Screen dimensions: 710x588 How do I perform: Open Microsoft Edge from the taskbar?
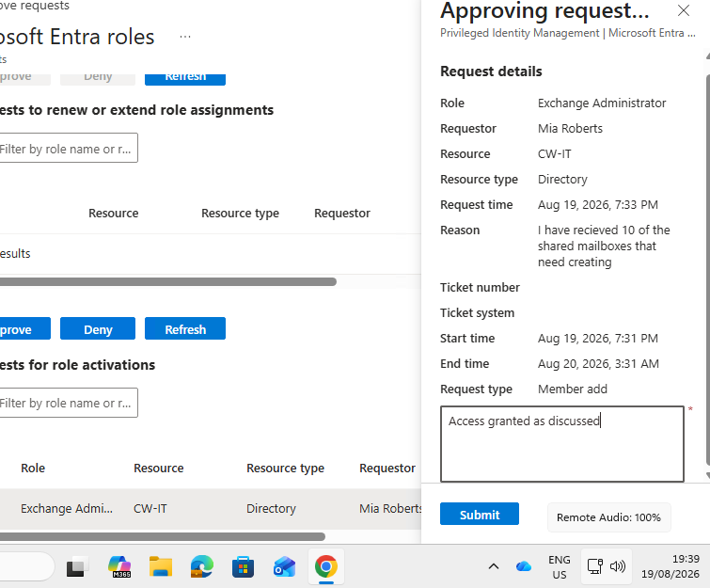[202, 566]
